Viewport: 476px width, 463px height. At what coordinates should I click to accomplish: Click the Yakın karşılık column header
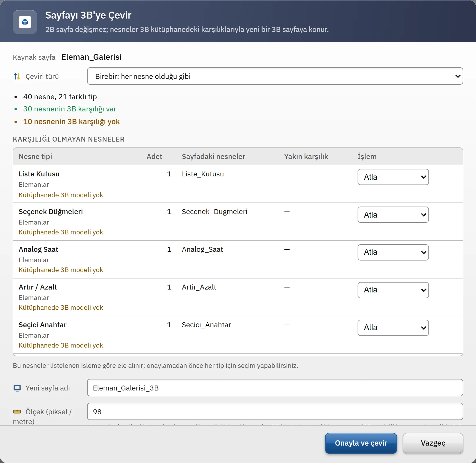tap(306, 157)
